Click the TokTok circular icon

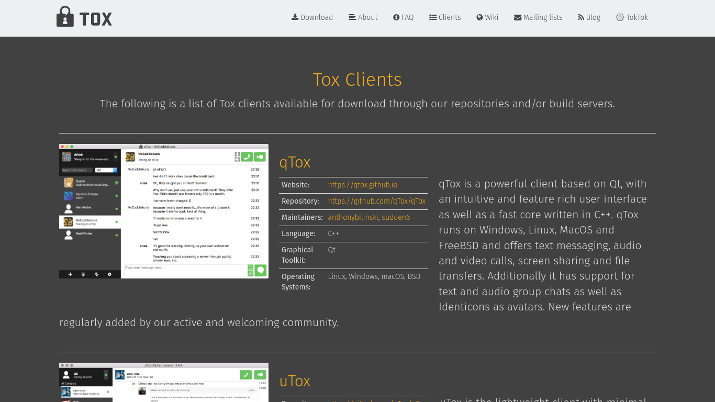pos(620,17)
